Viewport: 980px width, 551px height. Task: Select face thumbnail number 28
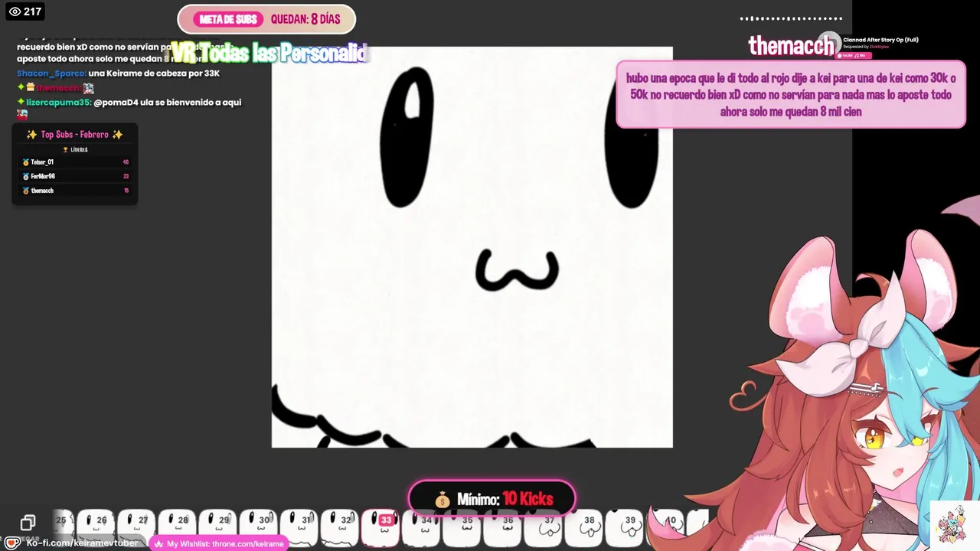coord(178,529)
